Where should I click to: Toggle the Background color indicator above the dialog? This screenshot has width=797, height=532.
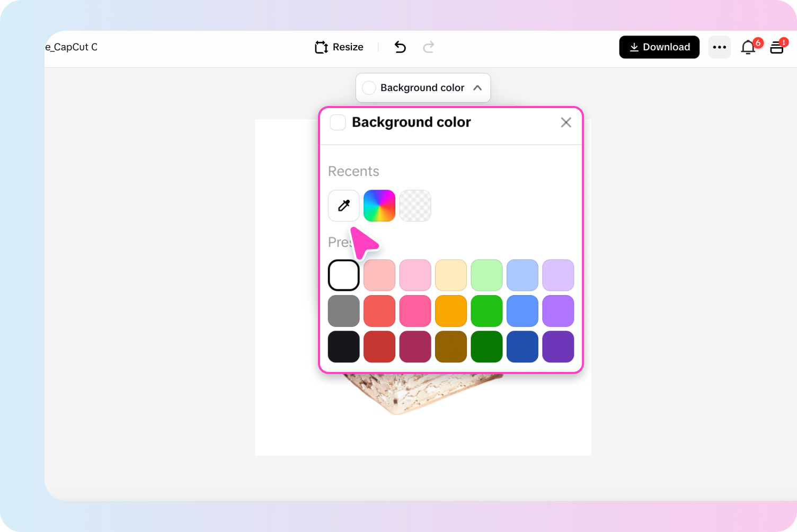pos(369,87)
